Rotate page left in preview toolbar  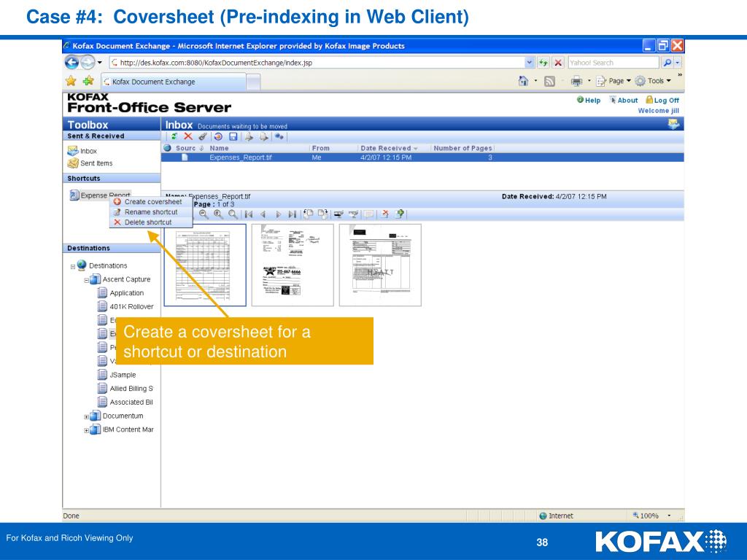309,214
